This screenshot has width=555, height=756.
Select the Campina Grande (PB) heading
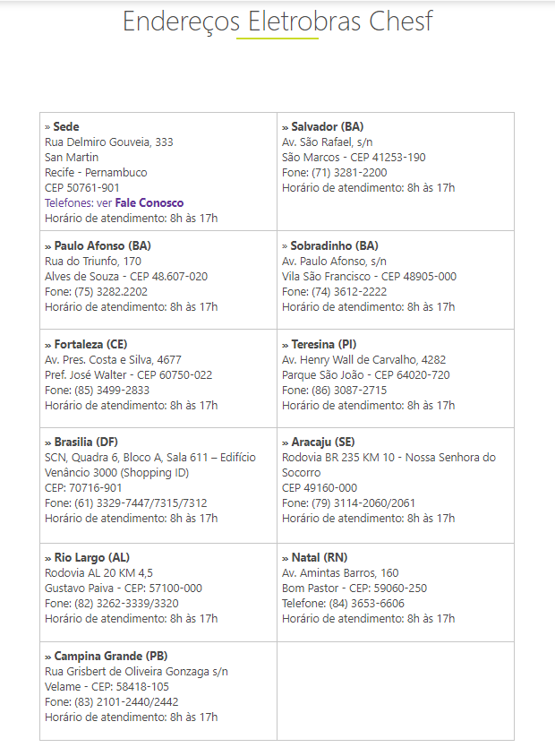(110, 657)
